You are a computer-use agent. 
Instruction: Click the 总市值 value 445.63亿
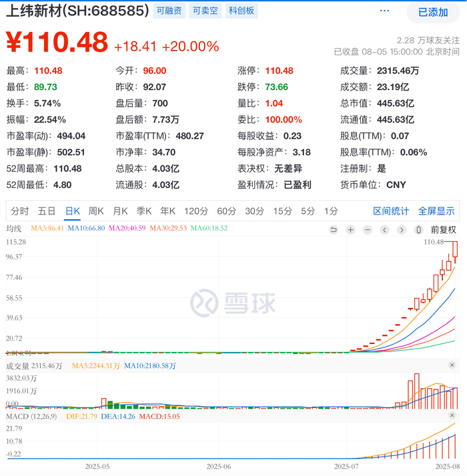[x=396, y=103]
